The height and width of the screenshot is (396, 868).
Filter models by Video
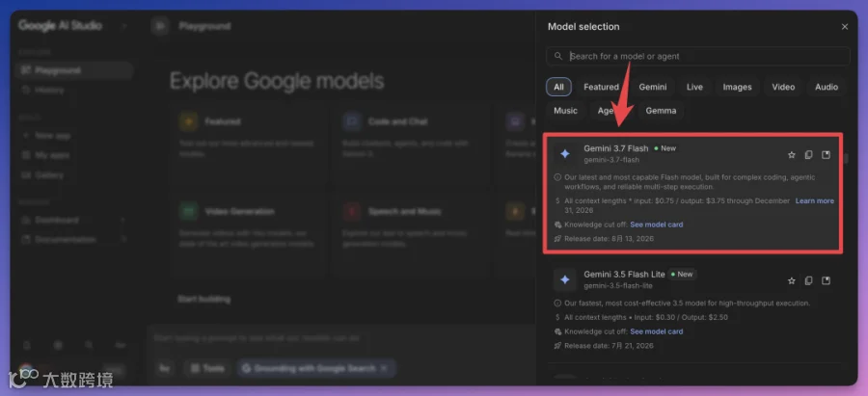coord(783,87)
